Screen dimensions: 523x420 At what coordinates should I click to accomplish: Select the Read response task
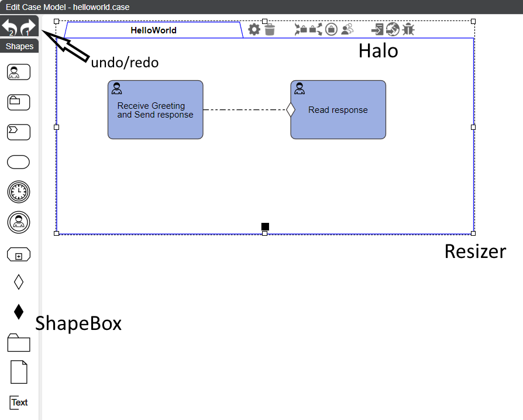(x=338, y=110)
